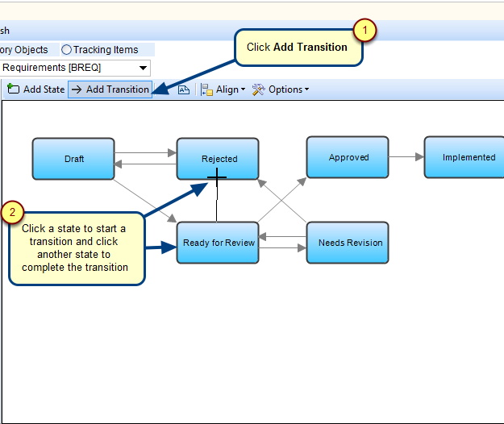
Task: Click the Add Transition arrow button
Action: tap(110, 89)
